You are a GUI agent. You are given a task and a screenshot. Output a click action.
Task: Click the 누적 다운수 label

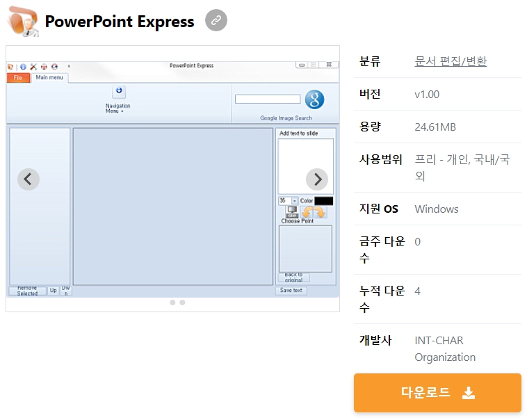(x=382, y=299)
